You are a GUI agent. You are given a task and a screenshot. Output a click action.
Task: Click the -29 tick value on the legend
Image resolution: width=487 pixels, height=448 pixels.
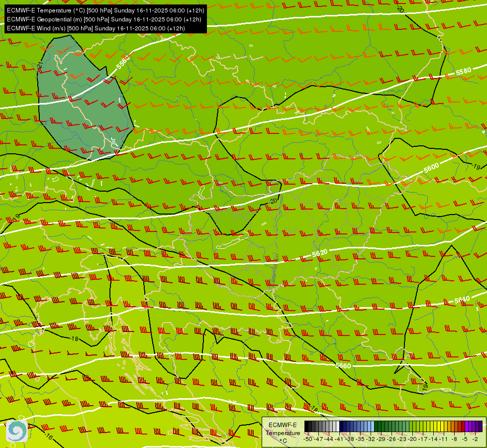coord(381,439)
